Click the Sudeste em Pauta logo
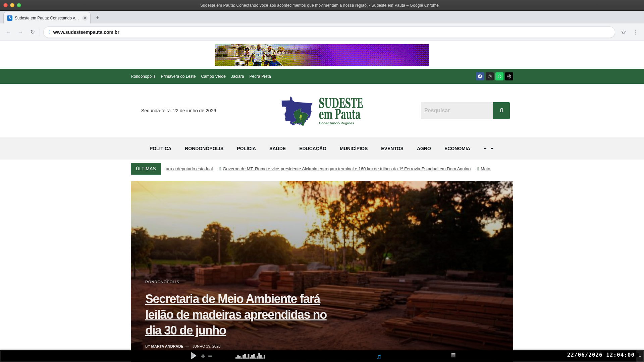Screen dimensions: 644x362 [x=322, y=111]
